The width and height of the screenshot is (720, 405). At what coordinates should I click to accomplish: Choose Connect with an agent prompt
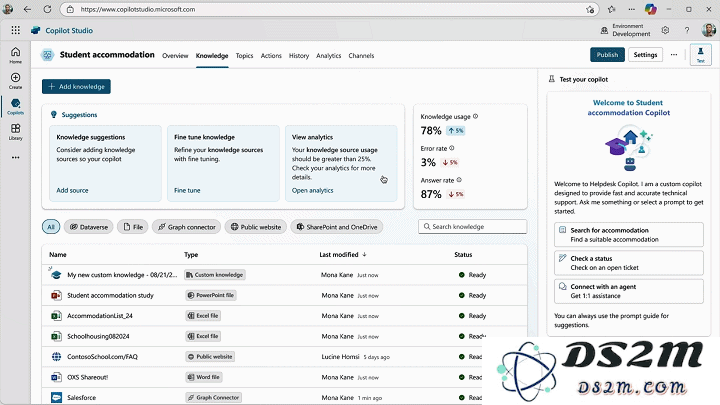click(629, 291)
